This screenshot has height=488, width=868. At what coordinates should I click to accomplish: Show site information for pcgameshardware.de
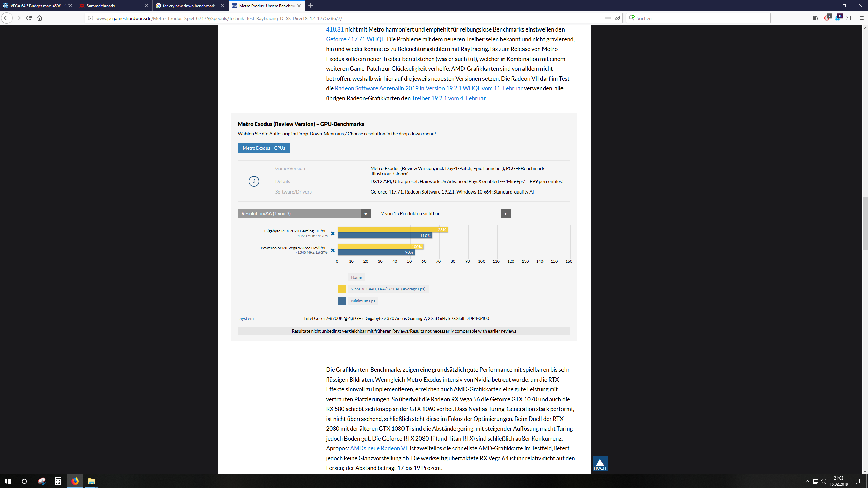pos(91,18)
